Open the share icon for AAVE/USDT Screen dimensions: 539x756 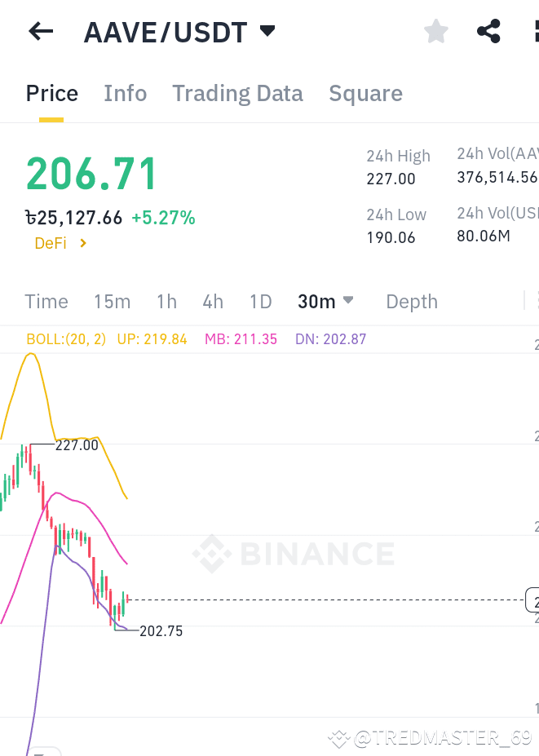pyautogui.click(x=488, y=31)
